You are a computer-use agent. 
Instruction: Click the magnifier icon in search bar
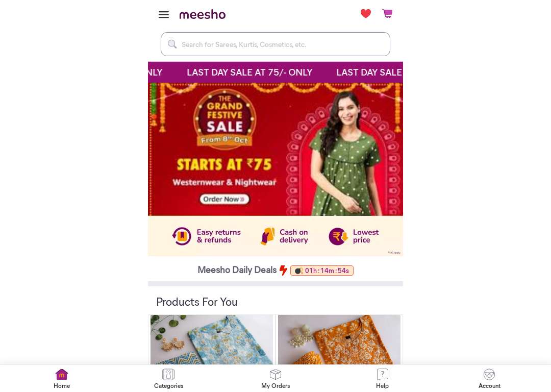[x=172, y=44]
